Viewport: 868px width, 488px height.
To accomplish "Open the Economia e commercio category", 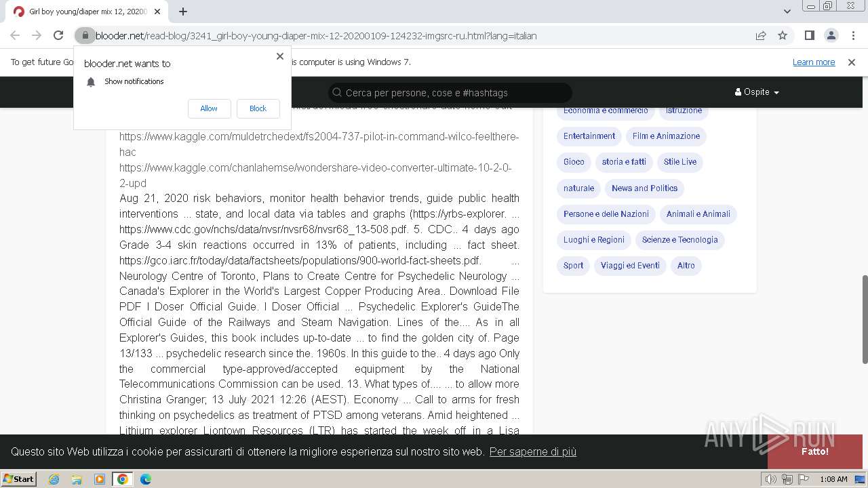I will [x=606, y=111].
